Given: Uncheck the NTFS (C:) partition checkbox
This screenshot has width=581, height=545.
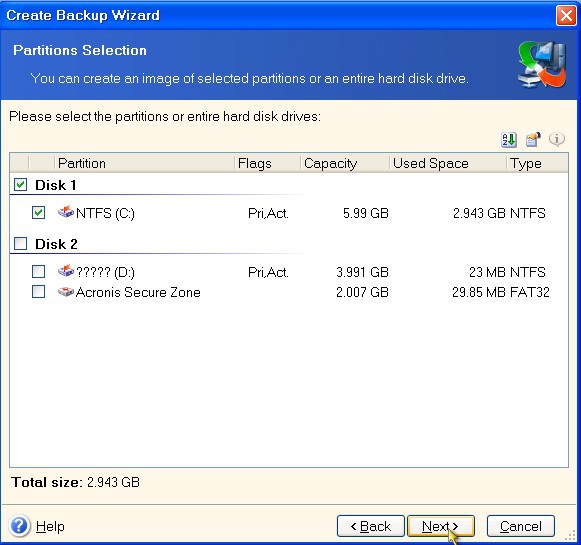Looking at the screenshot, I should [x=39, y=213].
